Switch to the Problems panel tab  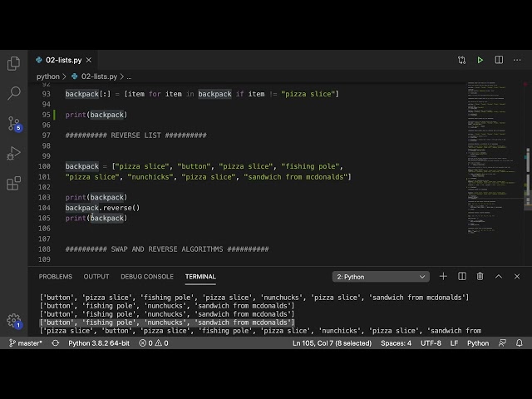56,277
